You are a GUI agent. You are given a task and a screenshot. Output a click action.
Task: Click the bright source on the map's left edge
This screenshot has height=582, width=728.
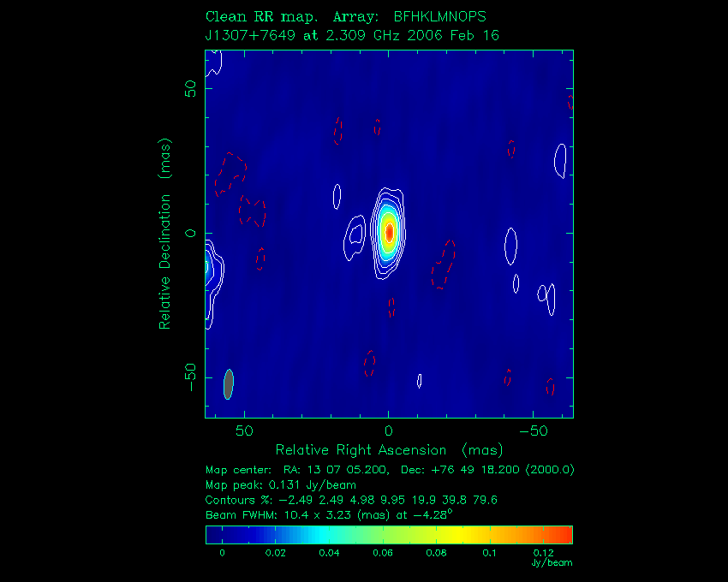pos(208,267)
